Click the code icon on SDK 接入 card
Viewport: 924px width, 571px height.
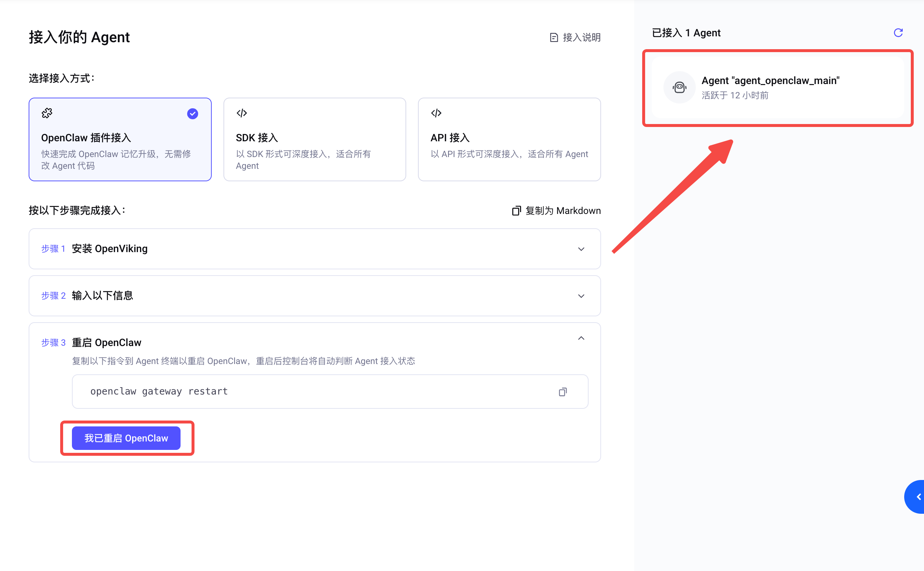242,113
